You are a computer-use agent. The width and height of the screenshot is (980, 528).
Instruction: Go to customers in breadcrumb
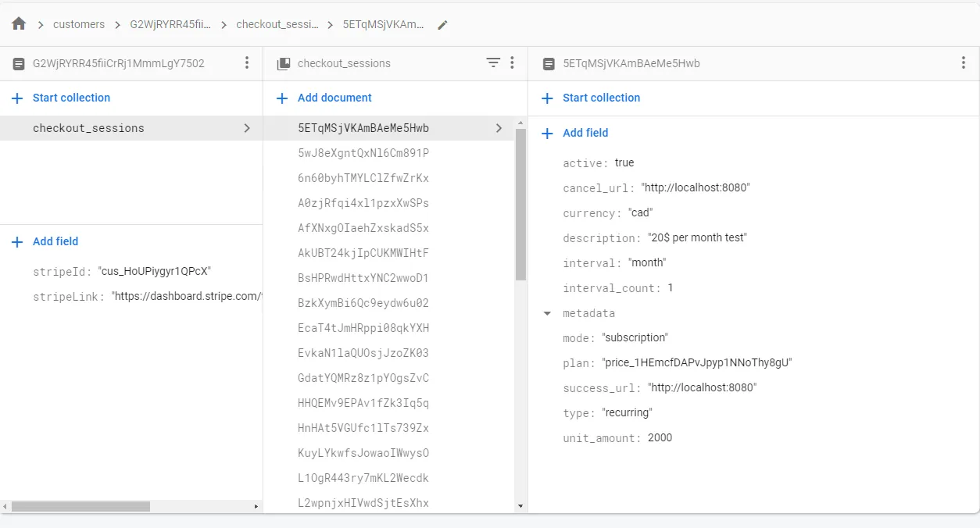point(79,24)
